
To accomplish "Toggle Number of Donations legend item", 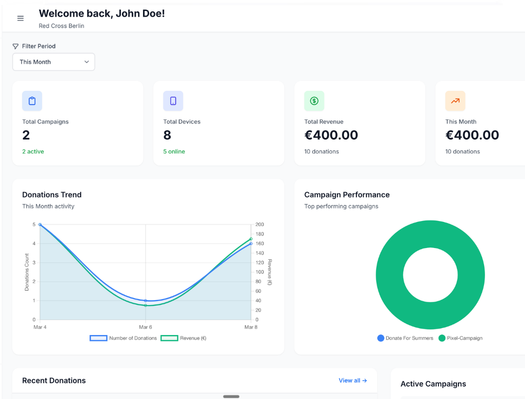I will 123,338.
